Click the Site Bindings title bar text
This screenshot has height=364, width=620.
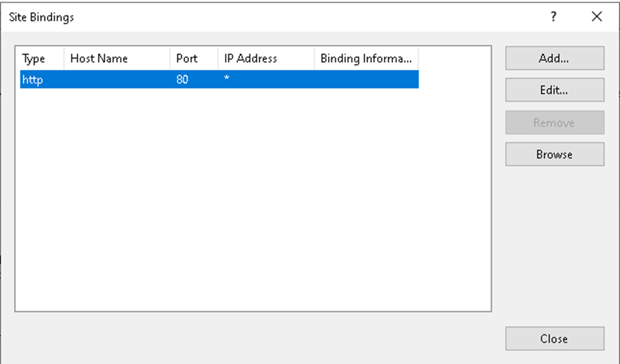click(x=41, y=17)
